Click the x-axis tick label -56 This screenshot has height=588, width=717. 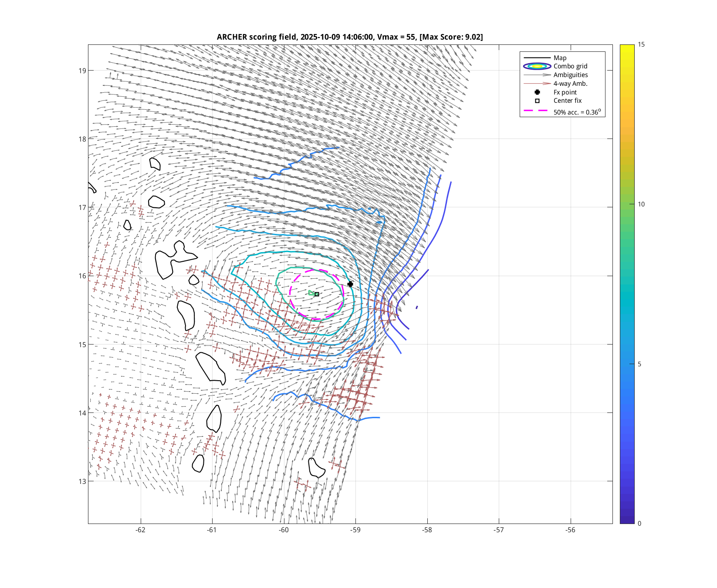tap(570, 530)
